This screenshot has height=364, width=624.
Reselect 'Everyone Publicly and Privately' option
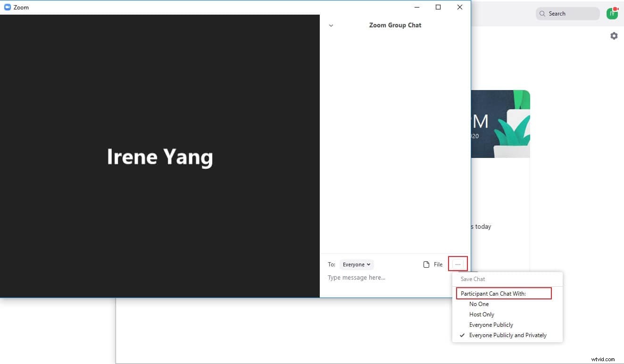click(x=508, y=335)
